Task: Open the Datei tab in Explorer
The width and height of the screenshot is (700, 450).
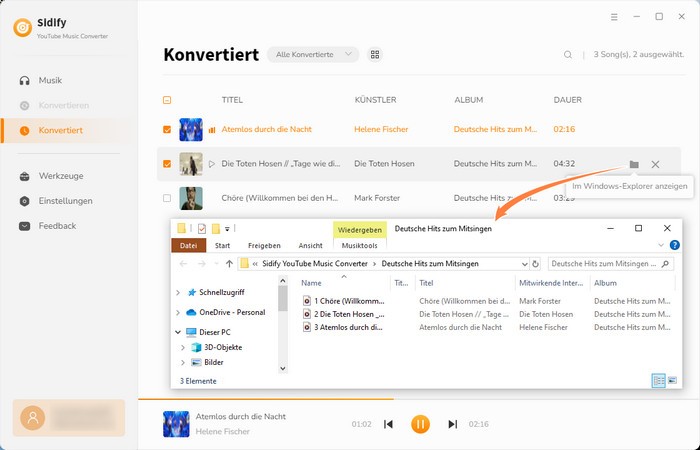Action: tap(189, 246)
